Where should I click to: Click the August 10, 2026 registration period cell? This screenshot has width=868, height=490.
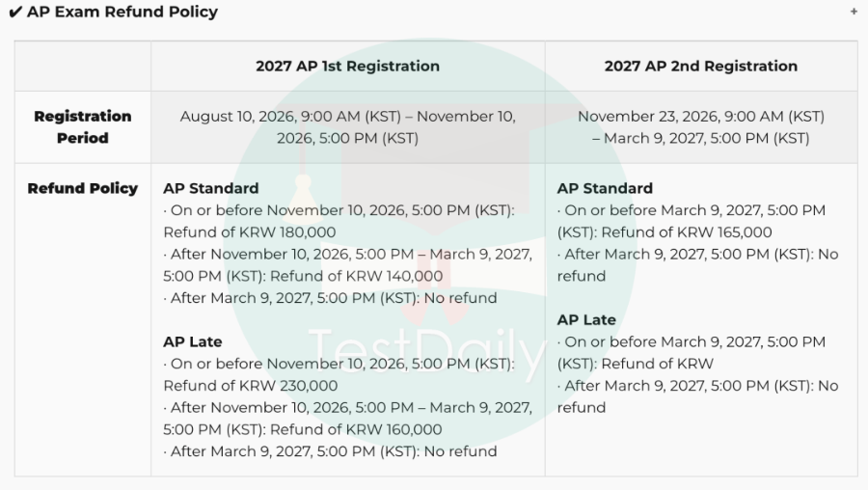(x=347, y=126)
